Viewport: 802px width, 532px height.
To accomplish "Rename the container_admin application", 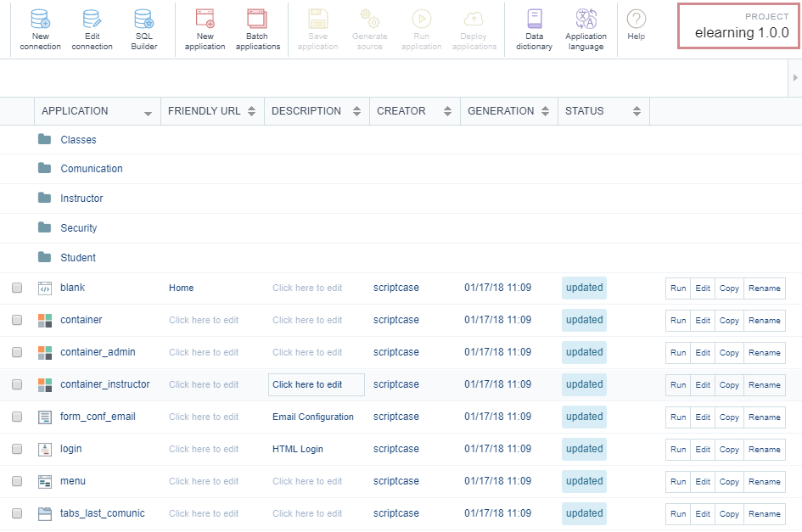I will click(764, 352).
